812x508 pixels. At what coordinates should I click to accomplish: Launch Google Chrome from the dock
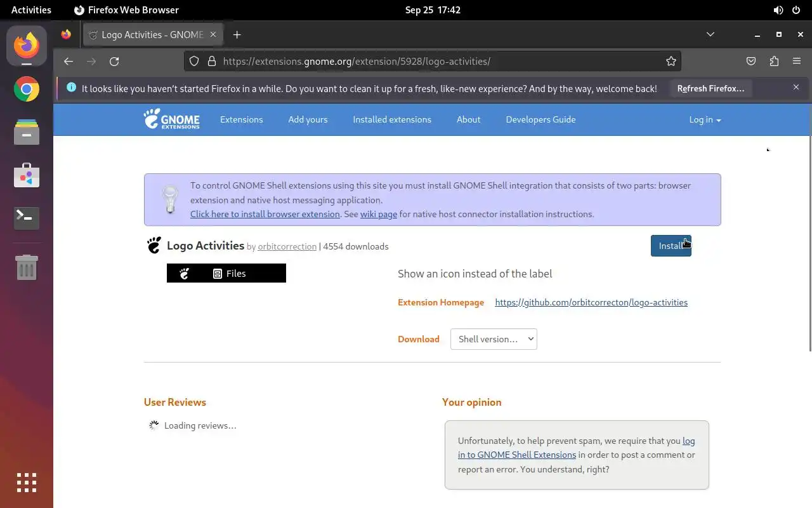click(x=27, y=89)
